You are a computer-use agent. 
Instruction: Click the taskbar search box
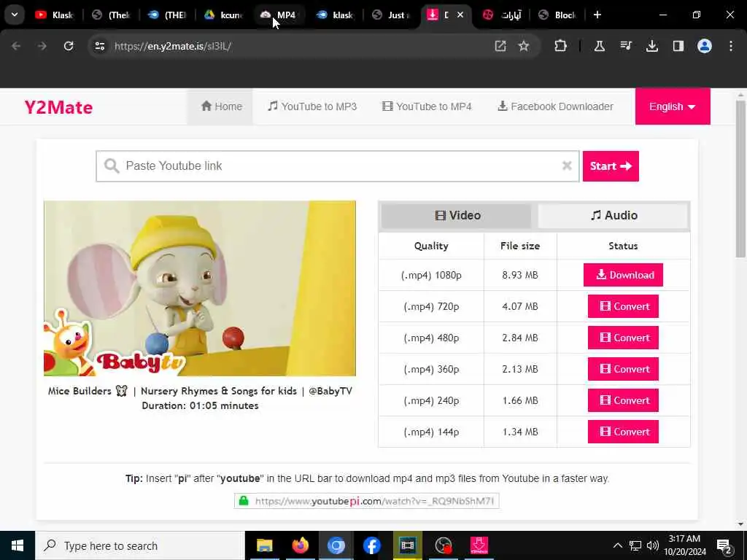point(140,545)
